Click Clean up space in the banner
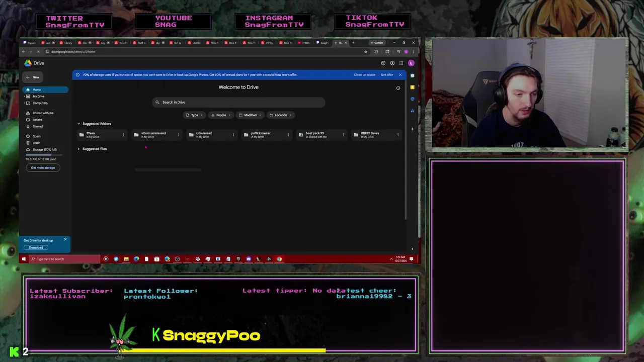The width and height of the screenshot is (644, 362). [364, 75]
